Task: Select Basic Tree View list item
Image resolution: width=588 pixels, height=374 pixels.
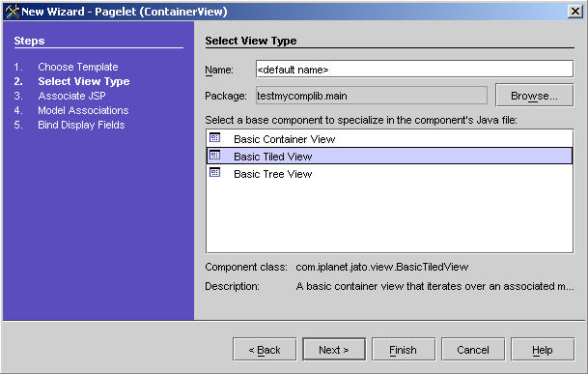Action: click(389, 174)
